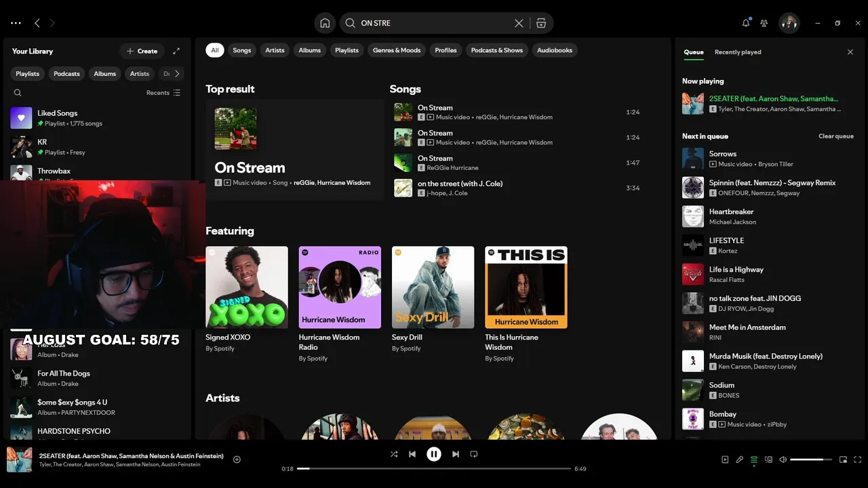The height and width of the screenshot is (488, 868).
Task: Clear the queue
Action: coord(836,136)
